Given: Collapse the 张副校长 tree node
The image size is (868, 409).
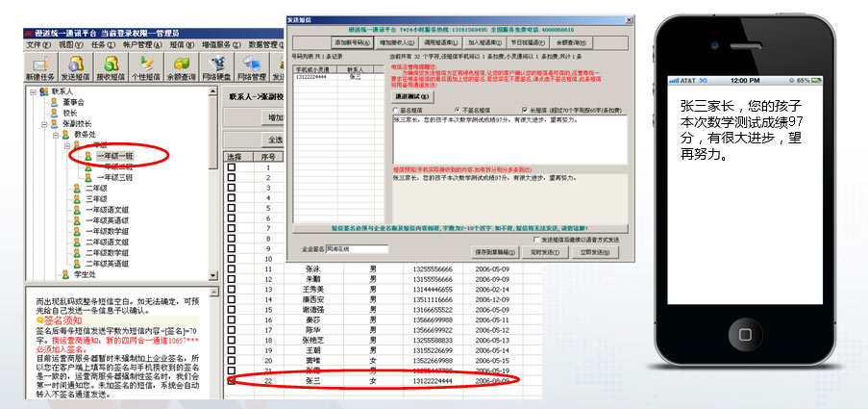Looking at the screenshot, I should click(43, 123).
